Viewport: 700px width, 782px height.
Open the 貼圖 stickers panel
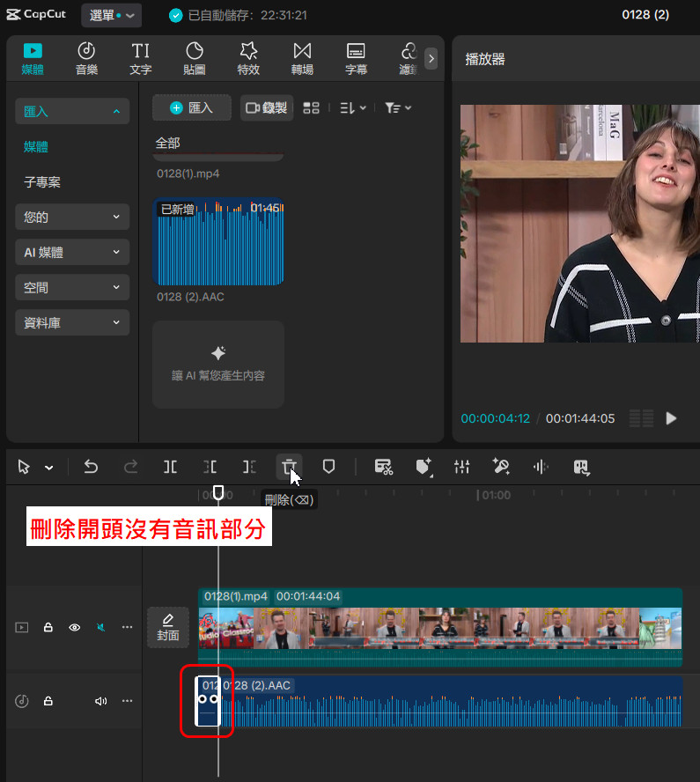[195, 58]
